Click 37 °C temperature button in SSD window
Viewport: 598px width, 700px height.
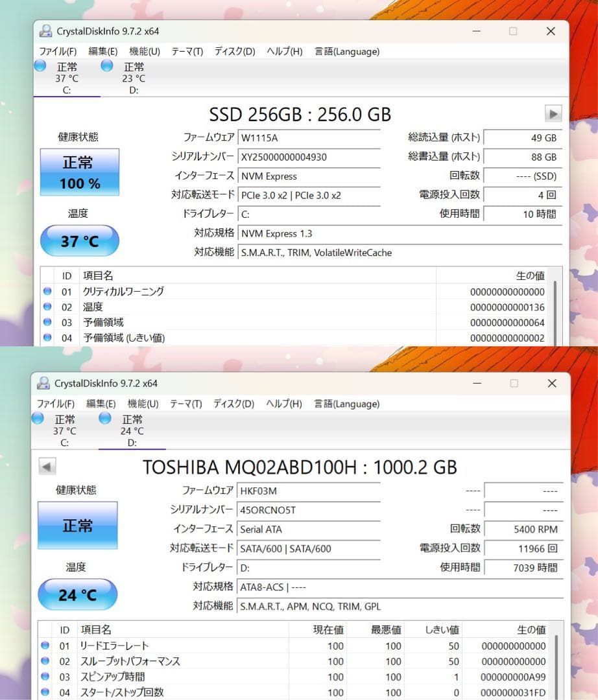pyautogui.click(x=80, y=241)
